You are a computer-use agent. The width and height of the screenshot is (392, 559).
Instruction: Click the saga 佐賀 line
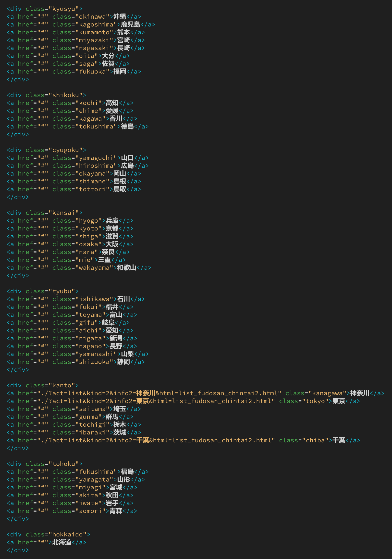click(x=68, y=64)
